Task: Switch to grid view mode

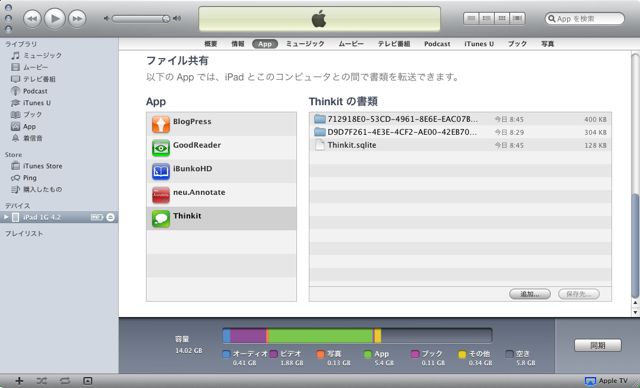Action: click(x=502, y=18)
